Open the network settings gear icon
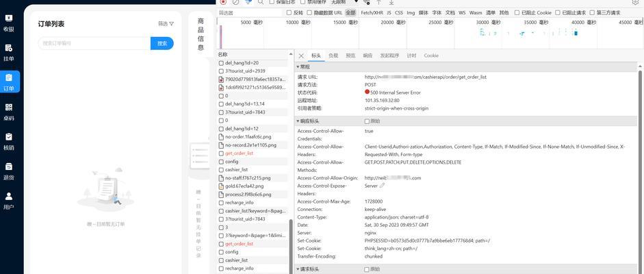This screenshot has height=274, width=644. coord(635,2)
